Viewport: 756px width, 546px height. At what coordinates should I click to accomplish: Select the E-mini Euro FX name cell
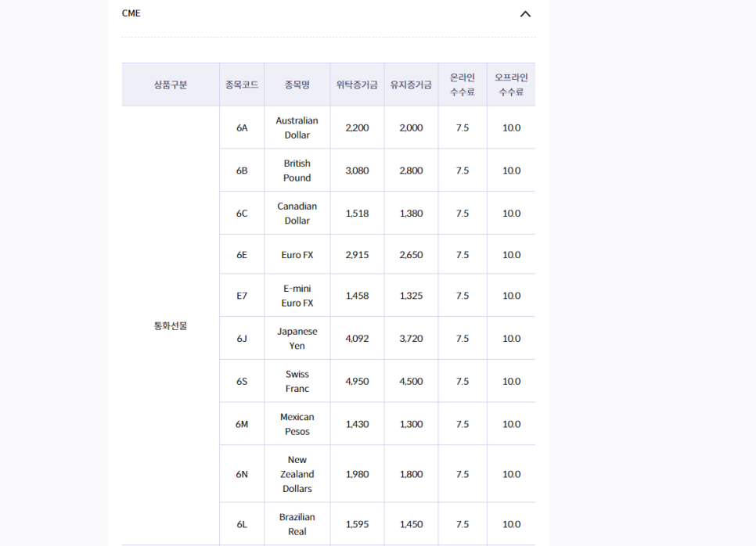click(297, 296)
